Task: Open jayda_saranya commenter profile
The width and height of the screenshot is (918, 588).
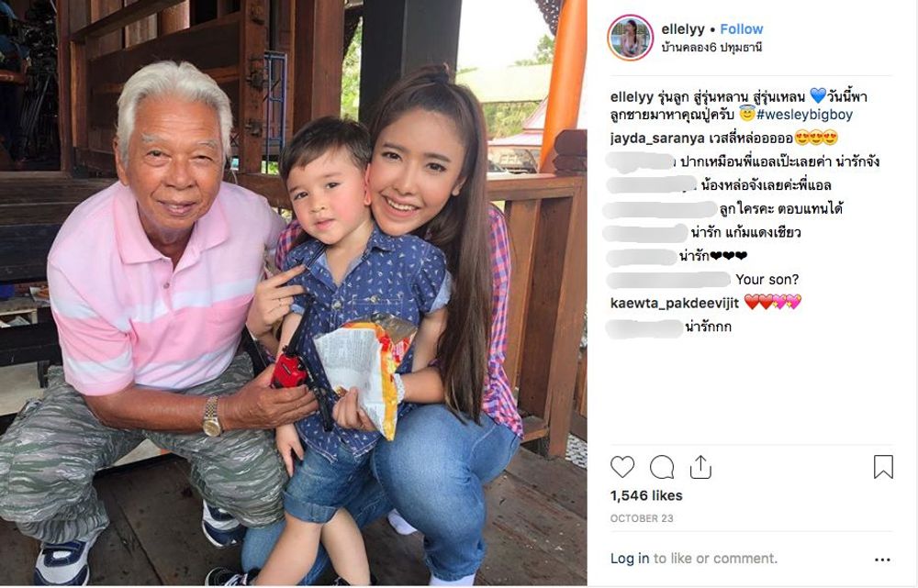Action: point(657,139)
